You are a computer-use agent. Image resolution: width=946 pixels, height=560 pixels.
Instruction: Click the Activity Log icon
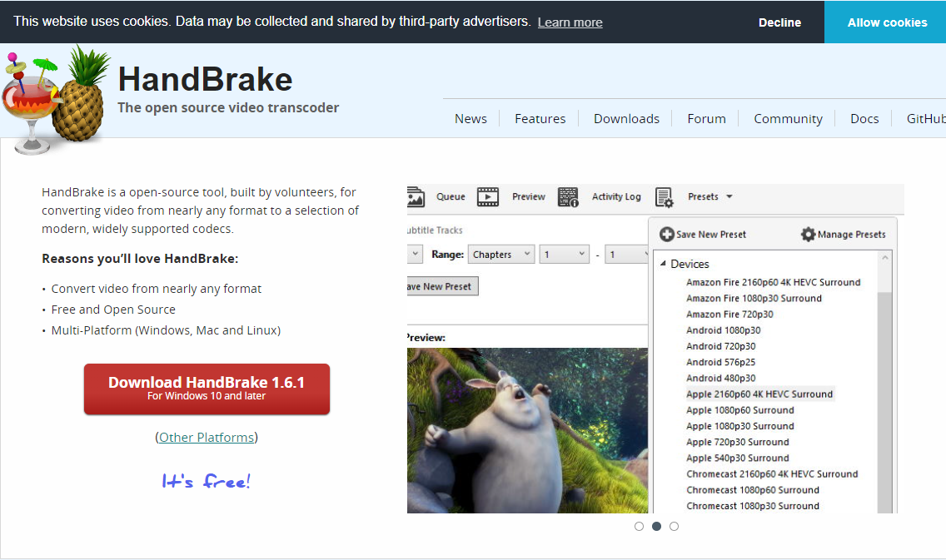pos(568,196)
